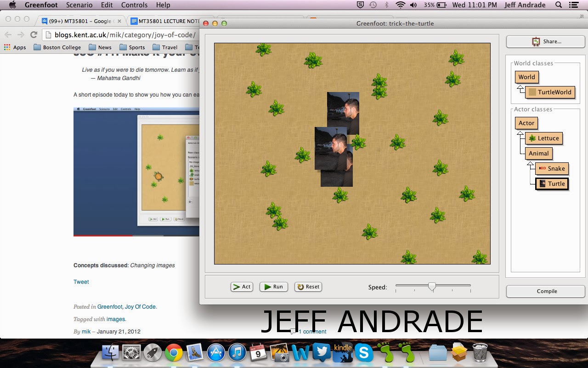
Task: Select the World class box
Action: click(x=526, y=77)
